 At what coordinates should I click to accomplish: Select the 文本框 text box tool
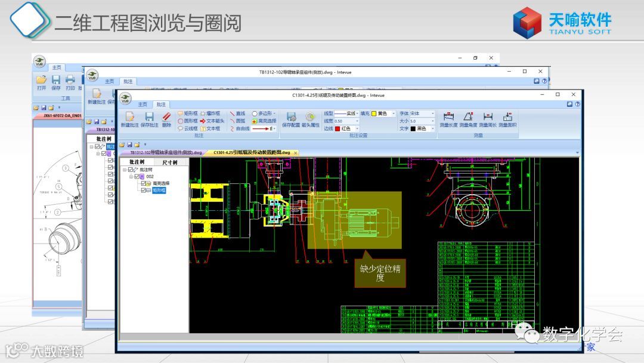pos(210,128)
